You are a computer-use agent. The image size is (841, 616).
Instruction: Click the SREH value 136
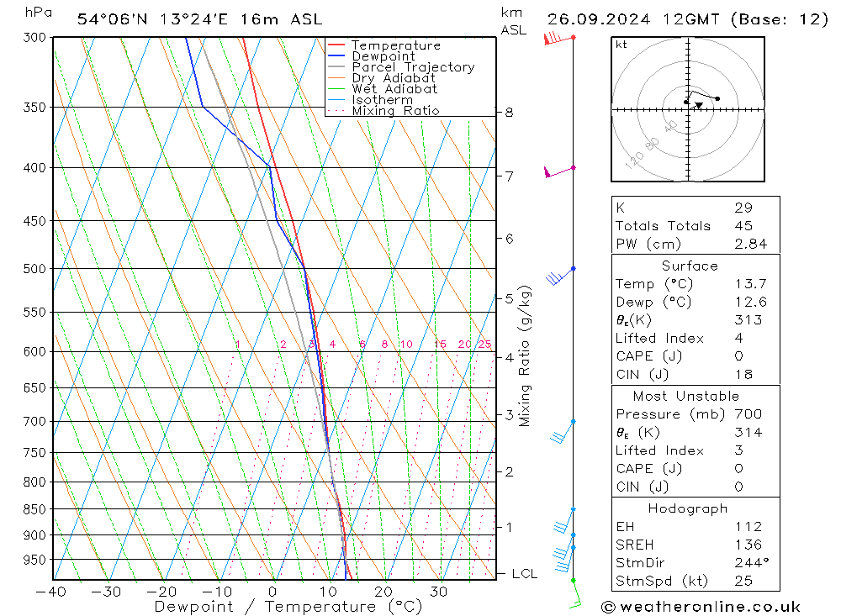[748, 545]
